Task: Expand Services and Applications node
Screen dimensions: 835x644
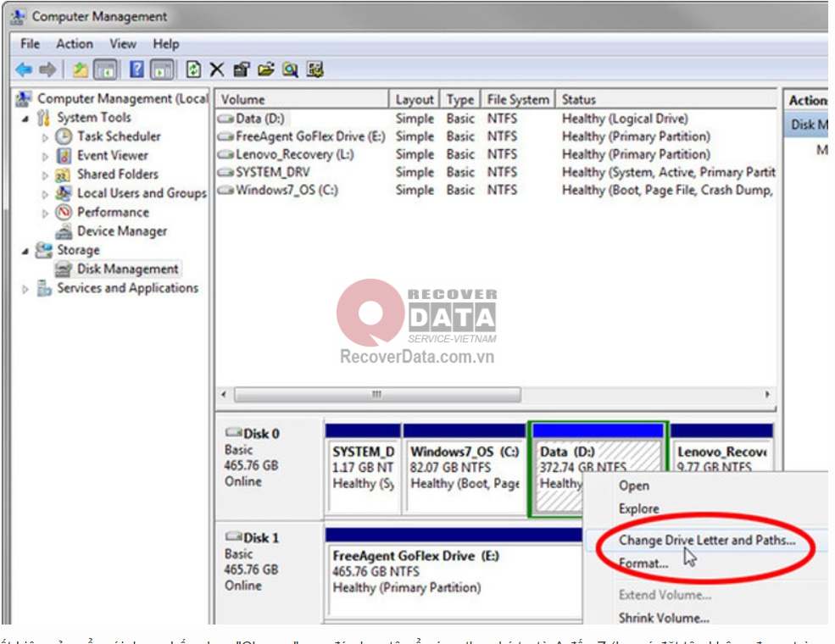Action: tap(25, 289)
